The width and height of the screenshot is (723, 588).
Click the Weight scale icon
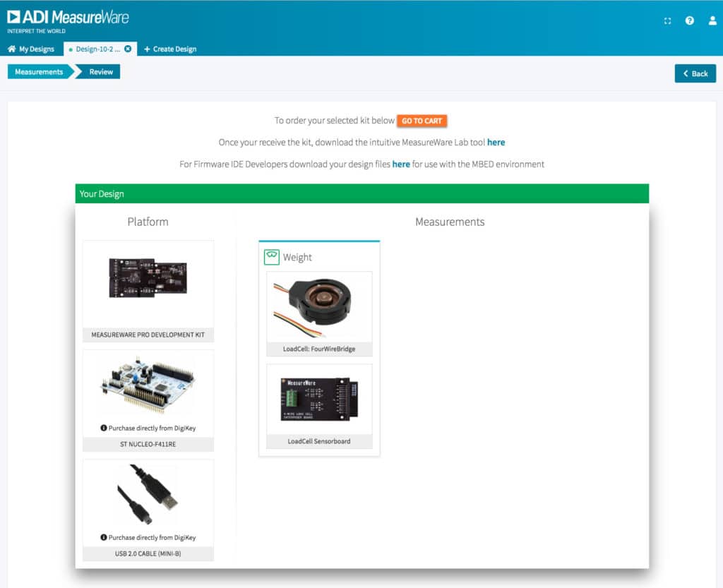tap(272, 257)
